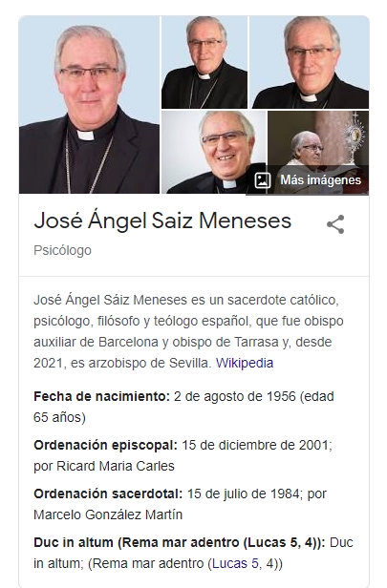Viewport: 387px width, 588px height.
Task: Follow the Wikipedia link in description
Action: pos(245,363)
